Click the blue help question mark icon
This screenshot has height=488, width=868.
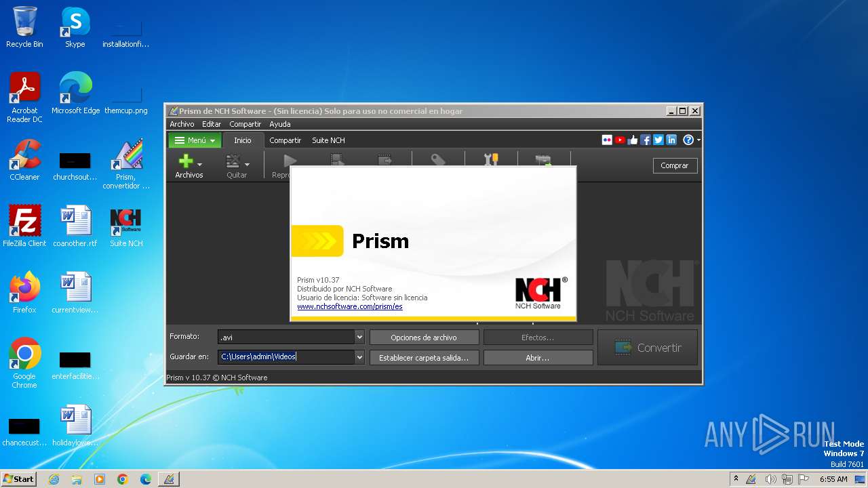pos(688,140)
